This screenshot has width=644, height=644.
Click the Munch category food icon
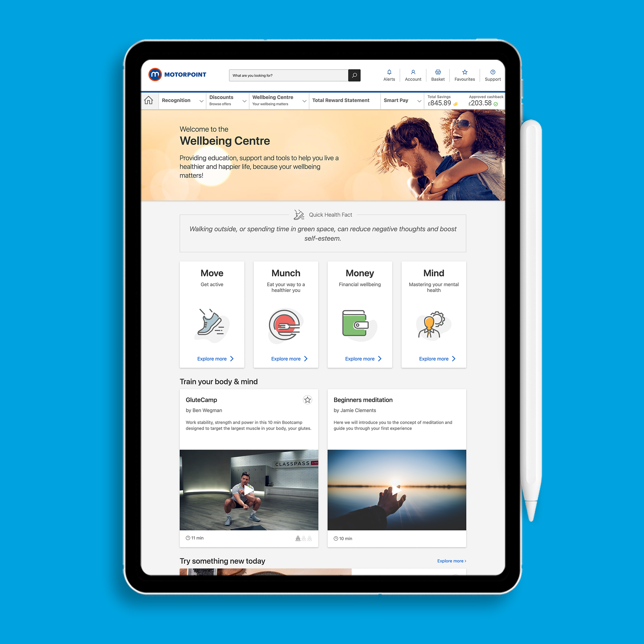tap(285, 323)
